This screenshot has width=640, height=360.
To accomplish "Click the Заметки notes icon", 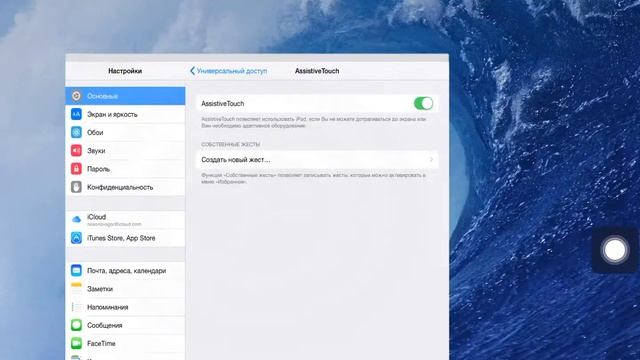I will coord(76,289).
